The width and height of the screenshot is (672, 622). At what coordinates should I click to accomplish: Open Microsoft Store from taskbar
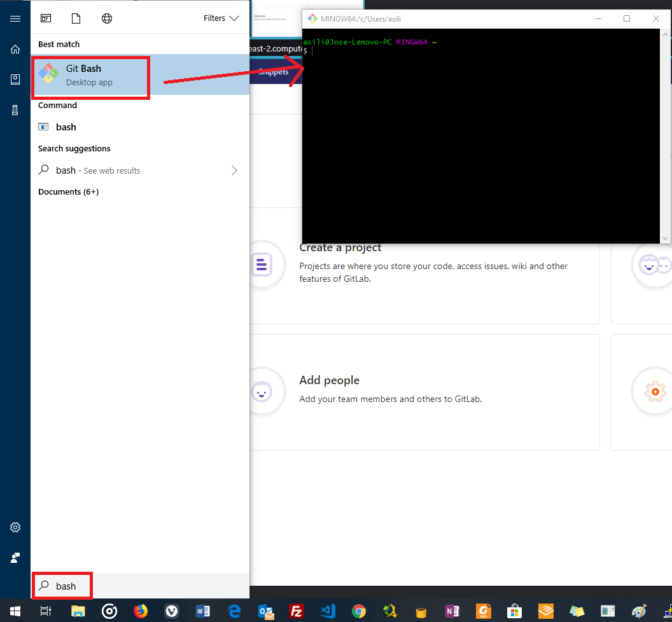514,611
